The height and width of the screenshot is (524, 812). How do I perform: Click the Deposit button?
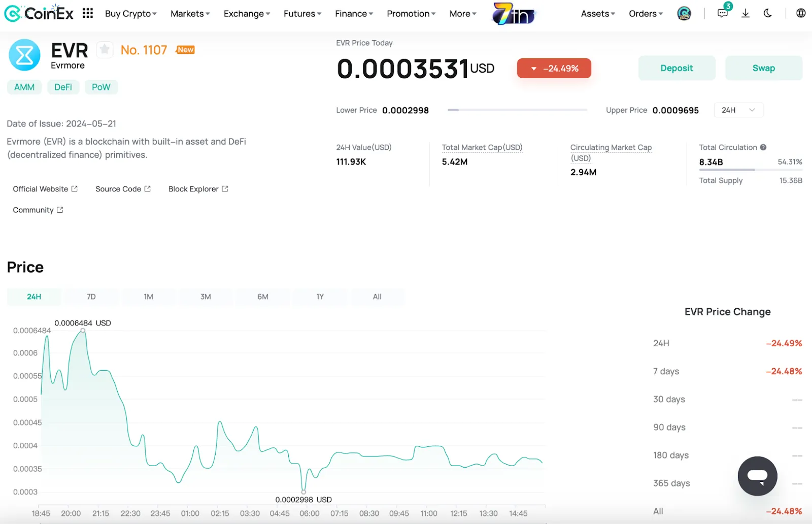(x=676, y=68)
